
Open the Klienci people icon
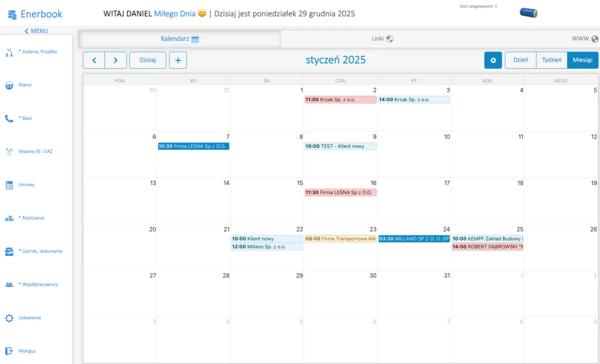pyautogui.click(x=9, y=85)
